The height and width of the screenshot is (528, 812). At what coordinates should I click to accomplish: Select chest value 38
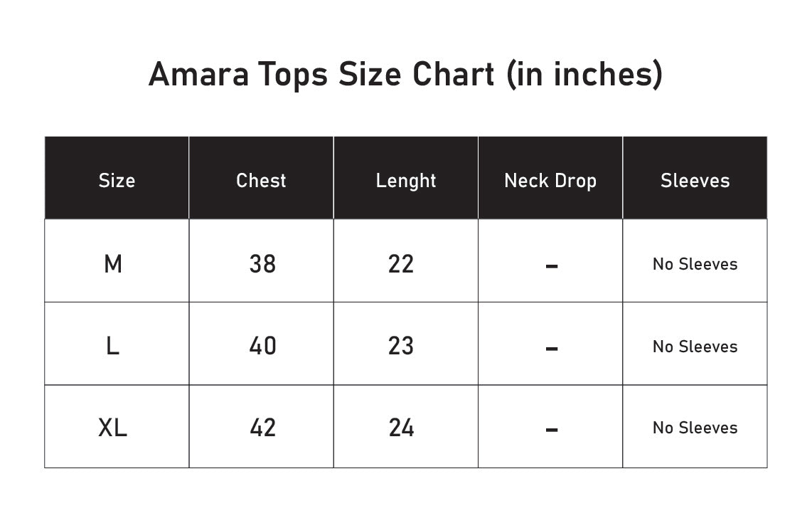(x=262, y=264)
